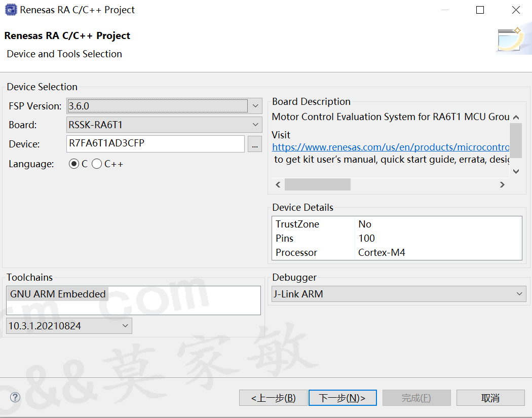Click the horizontal scrollbar thumb in Board Description
Screen dimensions: 532x418
pyautogui.click(x=318, y=184)
